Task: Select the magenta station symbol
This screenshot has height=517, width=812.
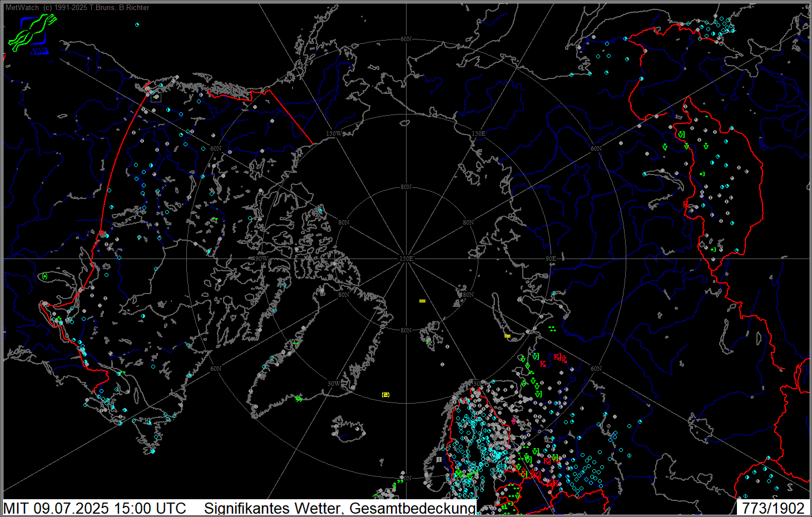Action: click(513, 422)
